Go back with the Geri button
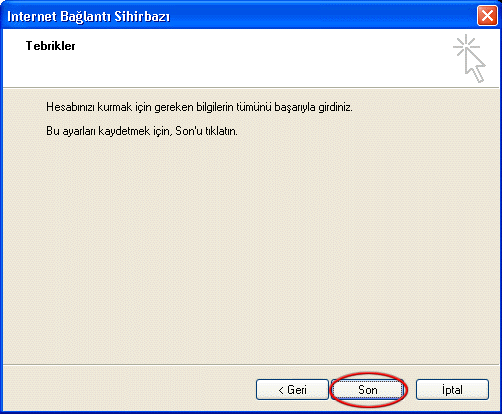The height and width of the screenshot is (414, 502). coord(292,389)
